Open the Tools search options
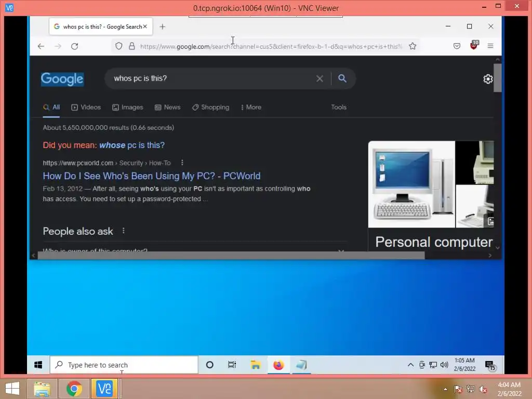The height and width of the screenshot is (399, 532). 339,107
